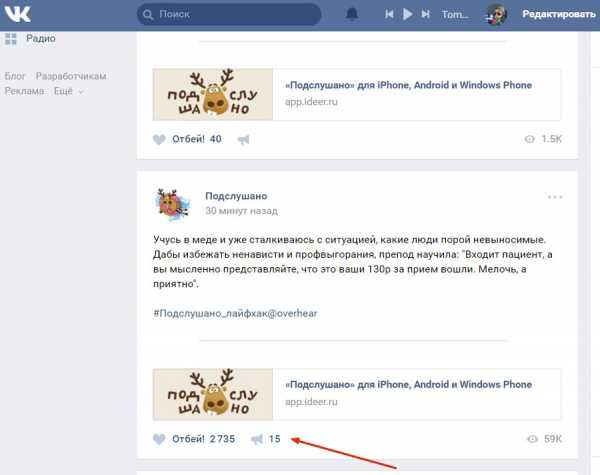
Task: Share the post via megaphone icon with 15
Action: tap(257, 439)
